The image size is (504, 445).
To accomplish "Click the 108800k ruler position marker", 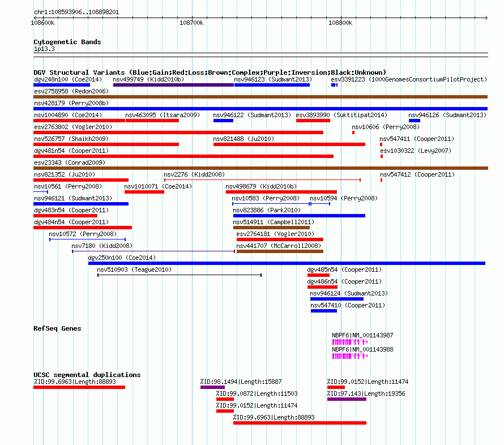I will [340, 23].
